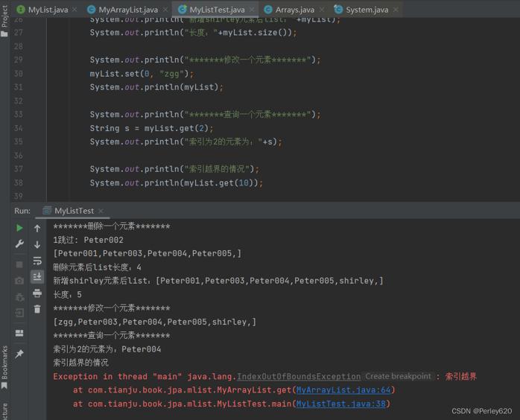Click console line '[zgg,Peter003,Peter004,Peter005,shirley,]'

coord(155,322)
